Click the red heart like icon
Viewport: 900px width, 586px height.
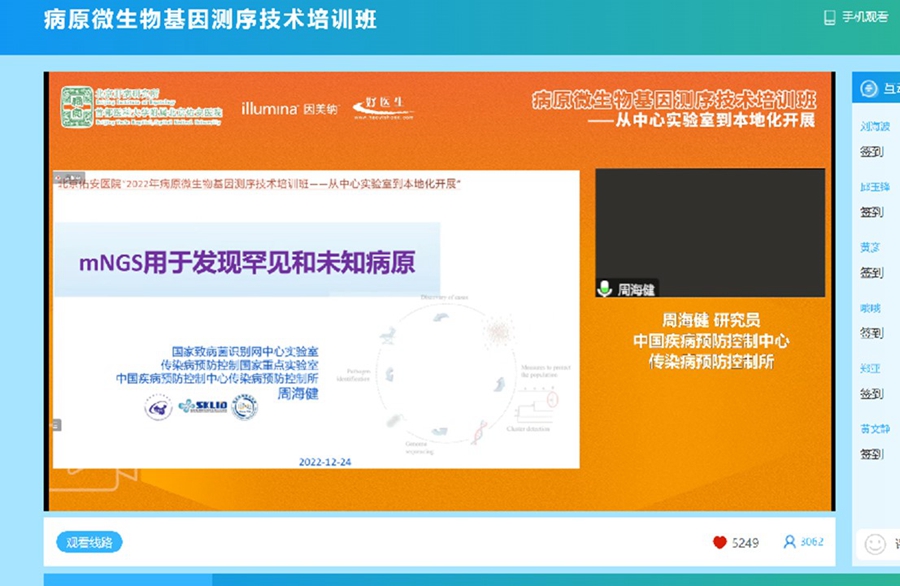(719, 542)
